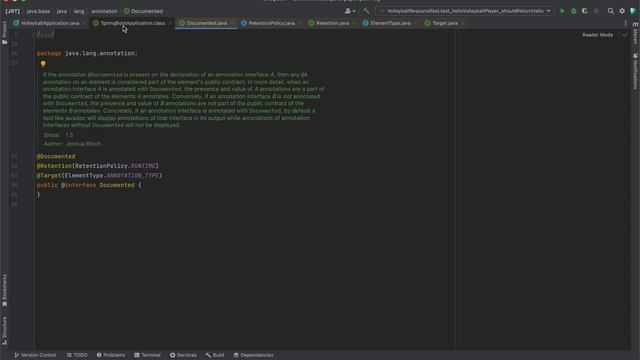Click the 'Author: Joshua Bloch' doc line
The image size is (640, 360).
coord(73,144)
